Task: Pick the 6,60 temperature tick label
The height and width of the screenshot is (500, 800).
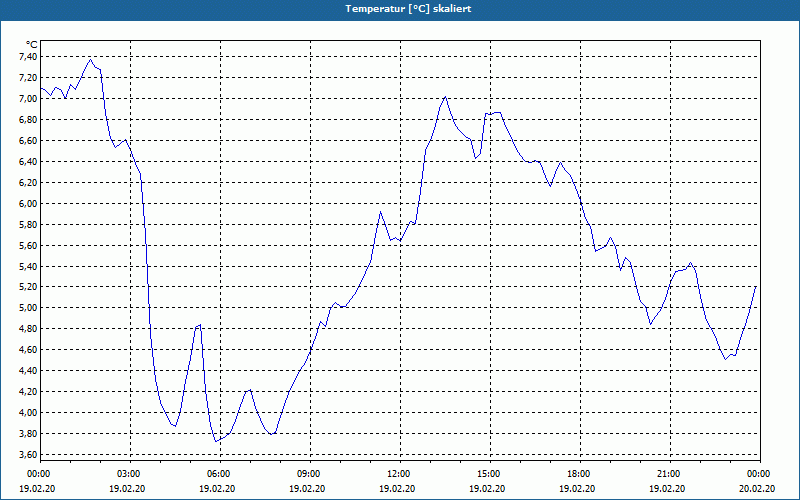Action: 29,140
